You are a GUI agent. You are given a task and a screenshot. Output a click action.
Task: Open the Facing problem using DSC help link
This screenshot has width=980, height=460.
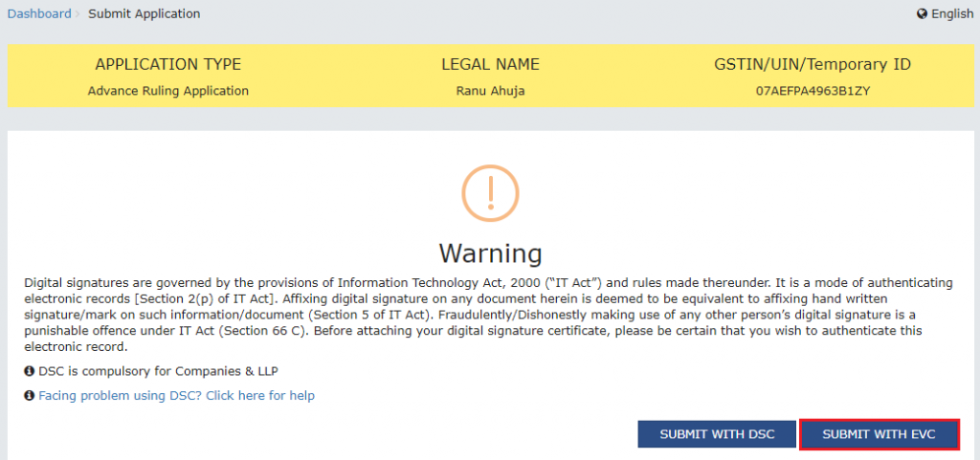pyautogui.click(x=177, y=396)
